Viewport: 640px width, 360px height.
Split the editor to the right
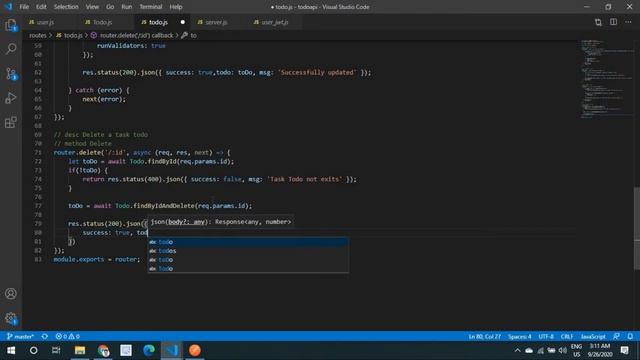pyautogui.click(x=613, y=22)
